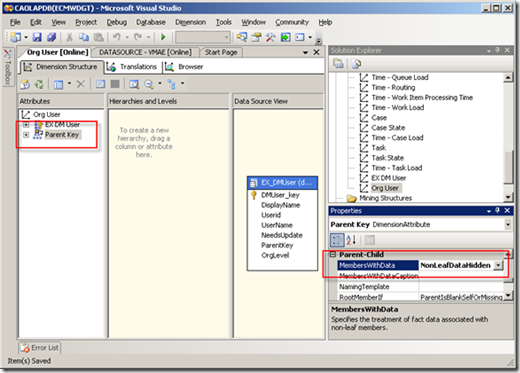520x373 pixels.
Task: Select Time - Work Item Processing Time
Action: click(422, 98)
